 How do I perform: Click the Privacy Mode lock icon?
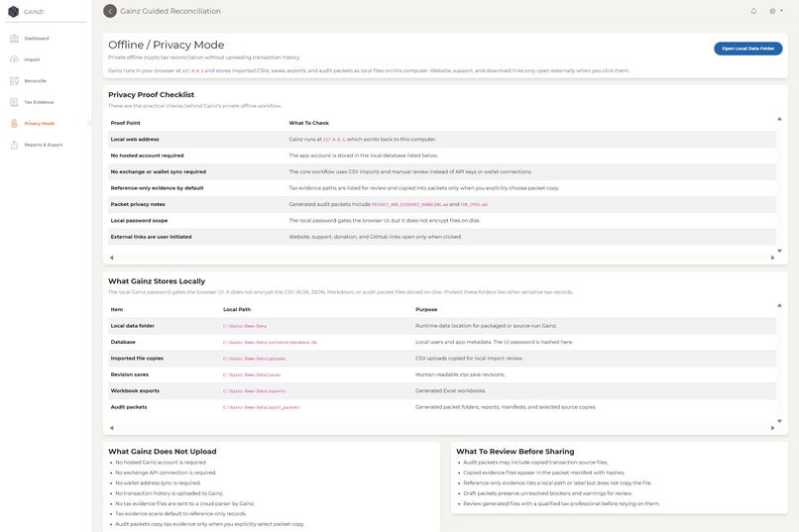coord(14,124)
